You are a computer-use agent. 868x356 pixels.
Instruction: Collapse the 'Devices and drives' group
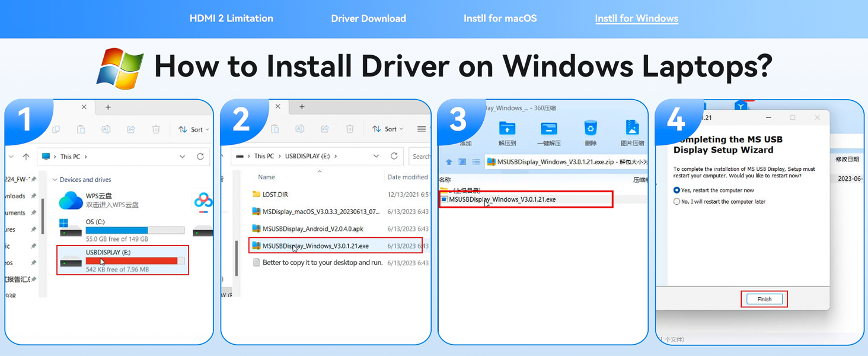55,180
